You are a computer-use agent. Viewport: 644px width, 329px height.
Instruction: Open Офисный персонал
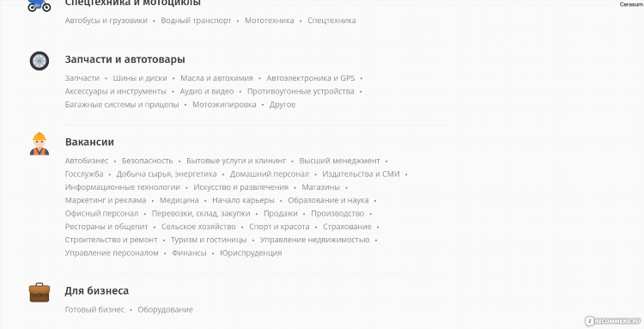pos(101,213)
